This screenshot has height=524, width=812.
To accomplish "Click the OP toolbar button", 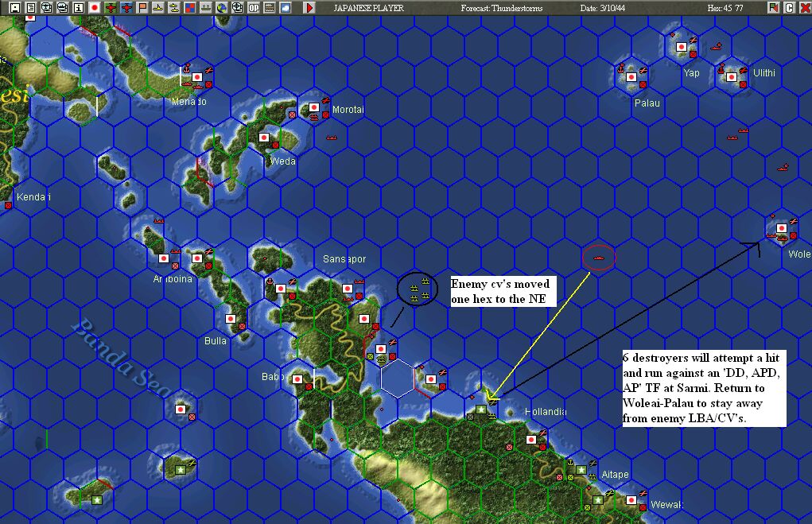I will tap(254, 8).
